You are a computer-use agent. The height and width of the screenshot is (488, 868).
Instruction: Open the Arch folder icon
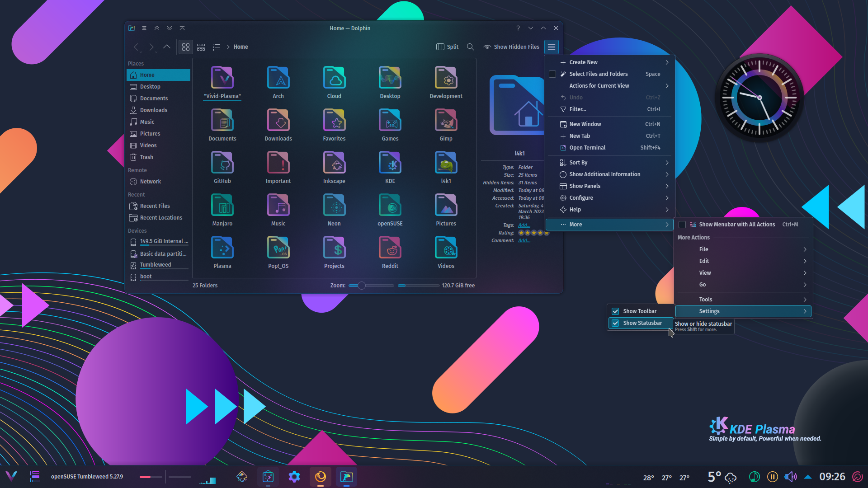click(x=278, y=78)
